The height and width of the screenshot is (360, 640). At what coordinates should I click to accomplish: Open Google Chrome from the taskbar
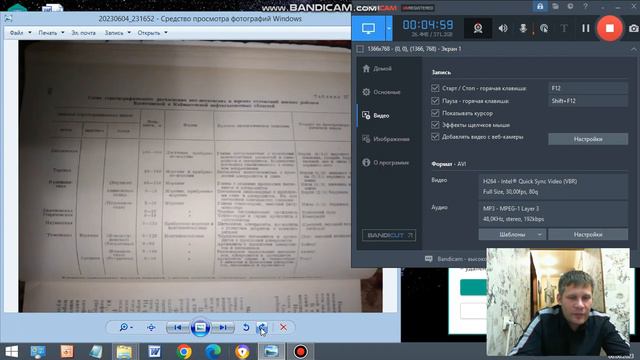click(x=184, y=351)
